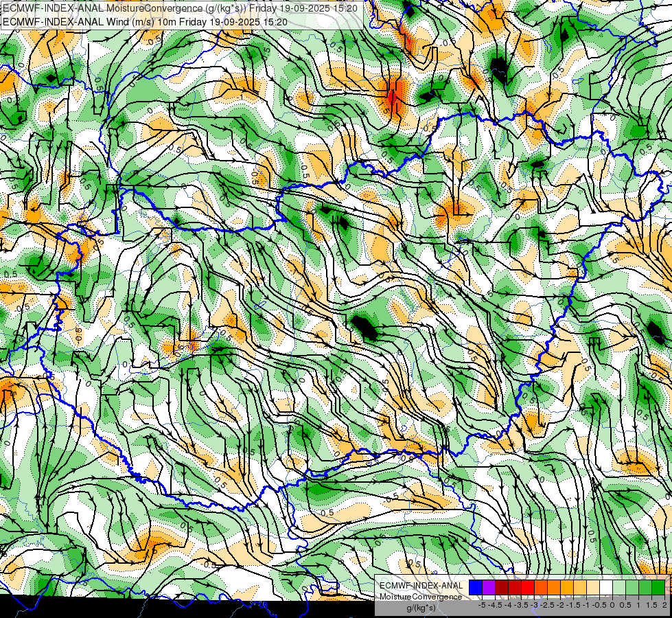Click the -5 tick label on legend
Screen dimensions: 672x618
tap(482, 605)
